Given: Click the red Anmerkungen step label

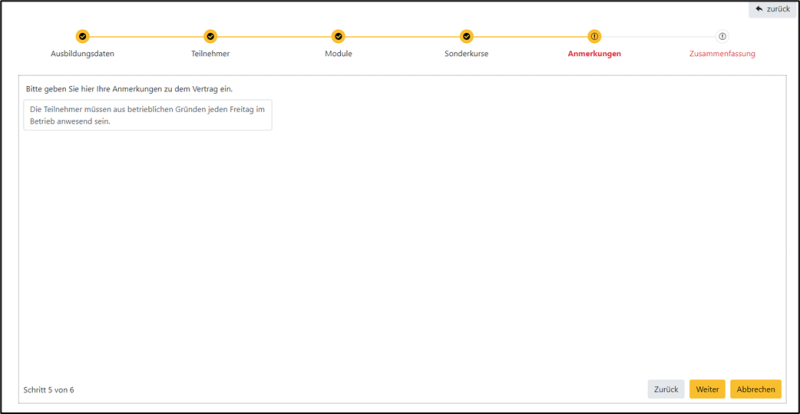Looking at the screenshot, I should point(594,53).
